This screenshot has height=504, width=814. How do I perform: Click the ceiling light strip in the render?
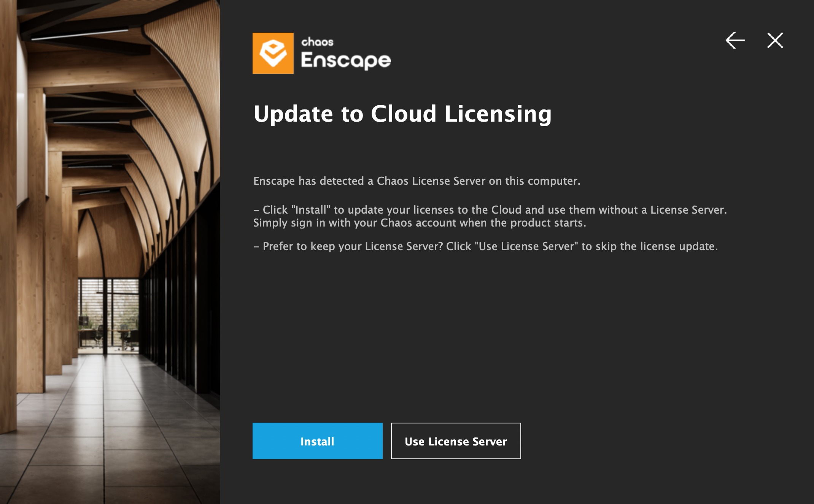[79, 35]
